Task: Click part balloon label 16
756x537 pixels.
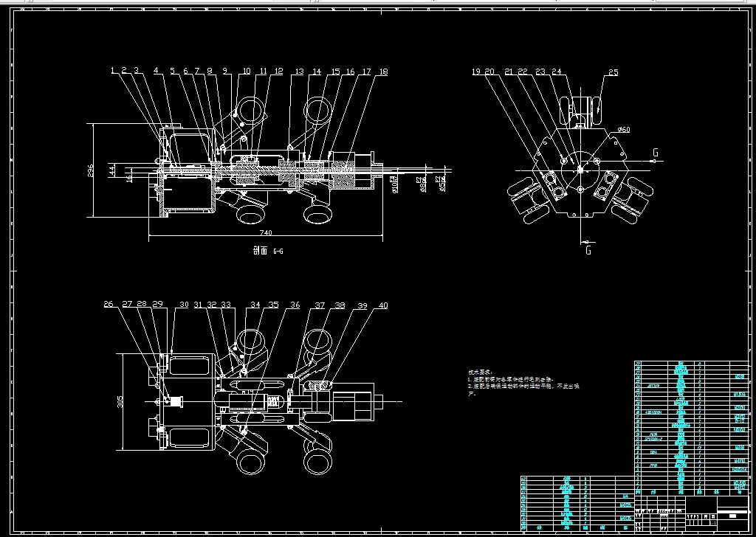Action: 350,72
